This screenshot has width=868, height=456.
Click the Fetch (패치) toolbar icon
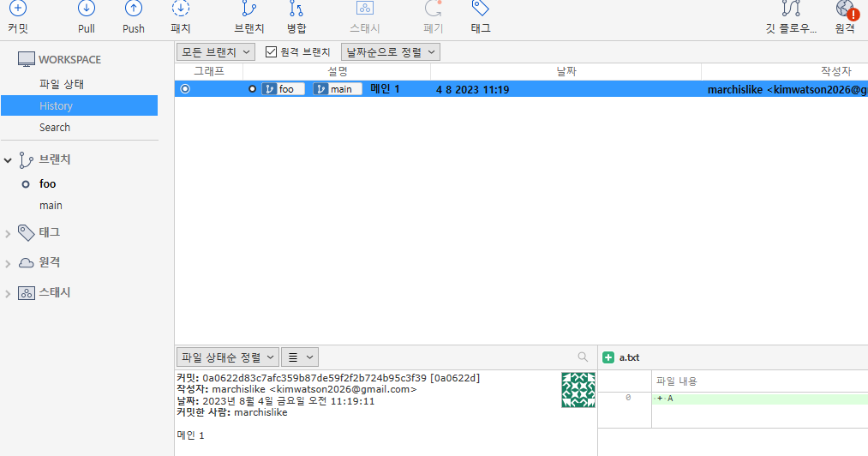pyautogui.click(x=181, y=9)
